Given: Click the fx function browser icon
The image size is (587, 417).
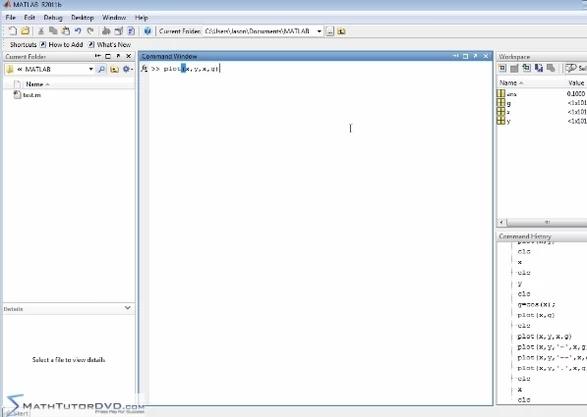Looking at the screenshot, I should point(145,69).
